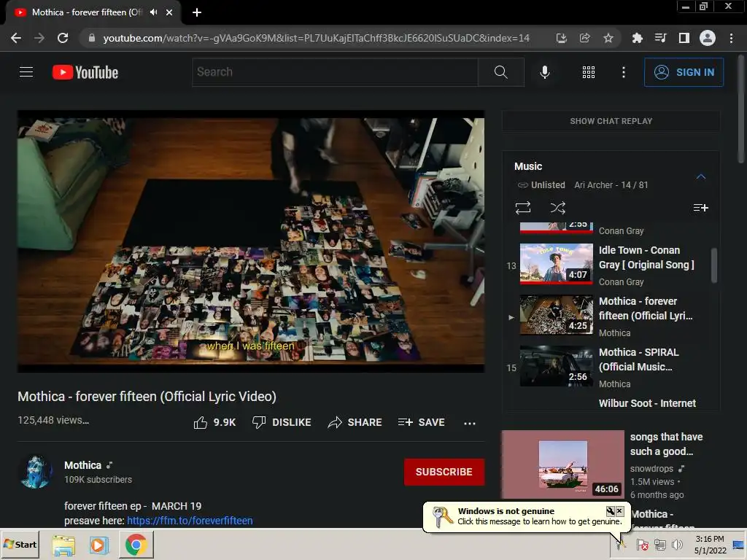Screen dimensions: 747x560
Task: Open YouTube settings three-dot menu
Action: [623, 72]
